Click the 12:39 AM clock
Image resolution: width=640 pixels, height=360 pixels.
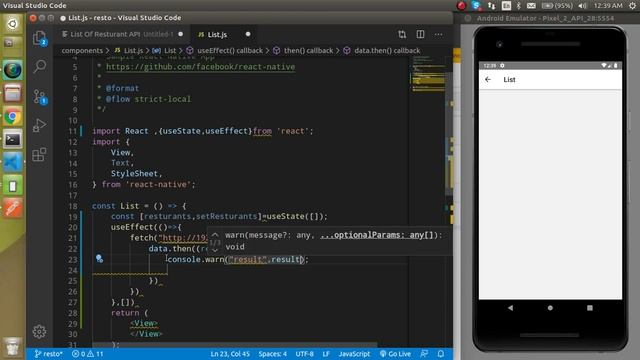[x=608, y=5]
